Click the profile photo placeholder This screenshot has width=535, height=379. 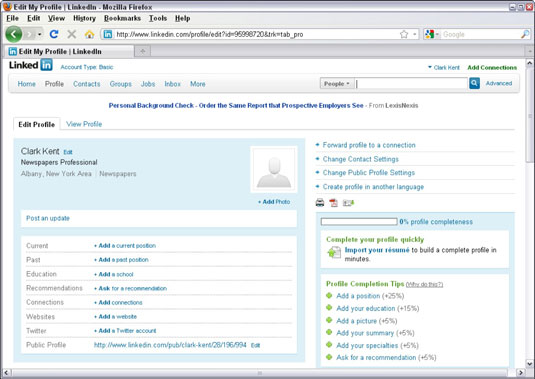(274, 170)
